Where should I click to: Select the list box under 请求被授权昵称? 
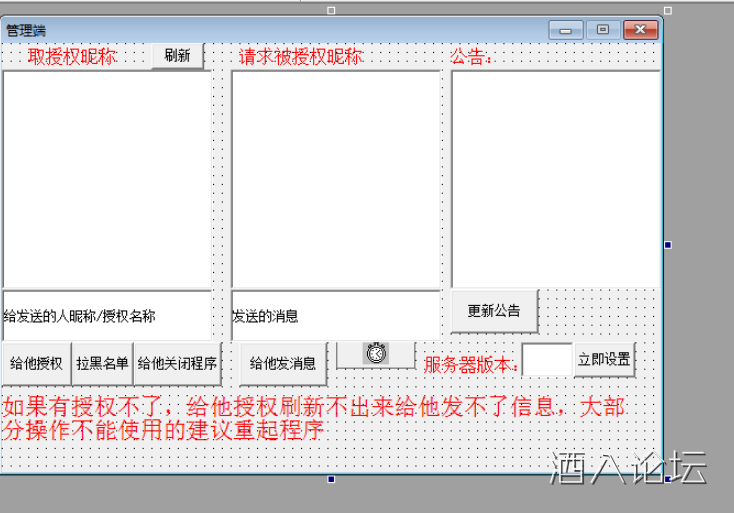[x=336, y=179]
